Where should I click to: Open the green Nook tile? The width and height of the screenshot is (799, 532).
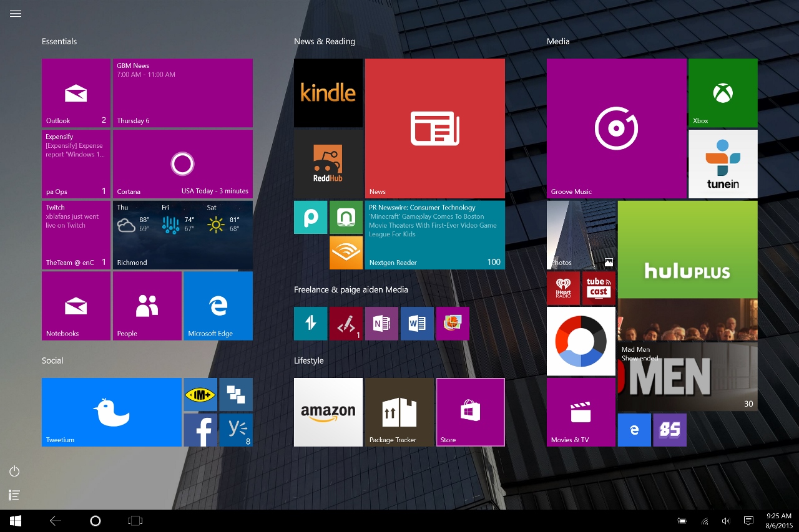pos(346,217)
